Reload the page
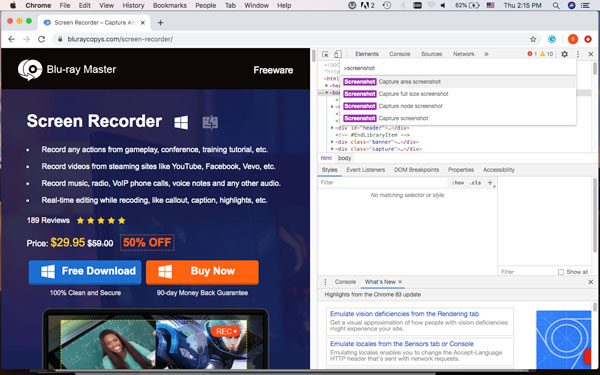The image size is (600, 375). [41, 39]
